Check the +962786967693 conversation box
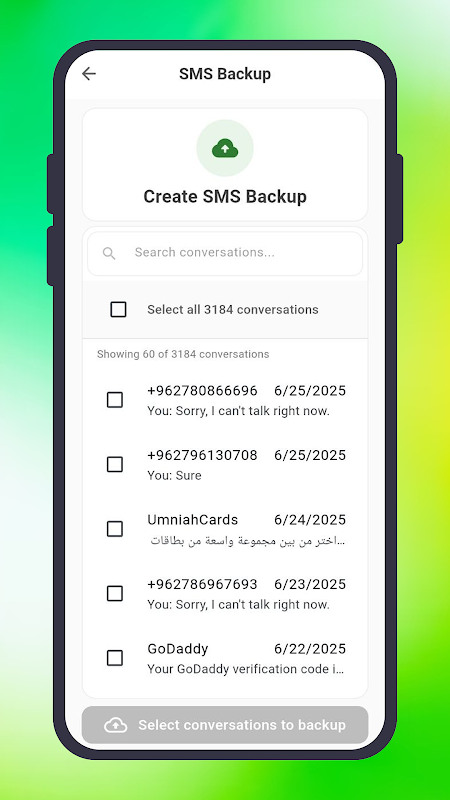The image size is (450, 800). 115,593
